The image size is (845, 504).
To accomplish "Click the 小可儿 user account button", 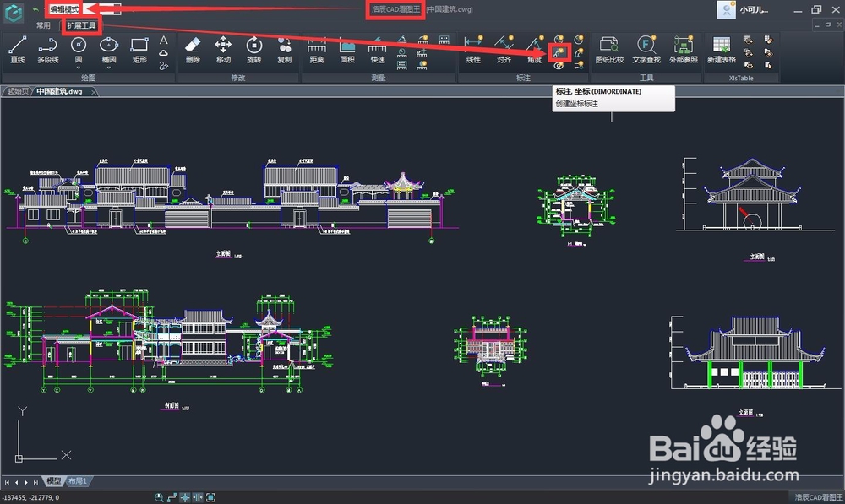I will click(744, 9).
